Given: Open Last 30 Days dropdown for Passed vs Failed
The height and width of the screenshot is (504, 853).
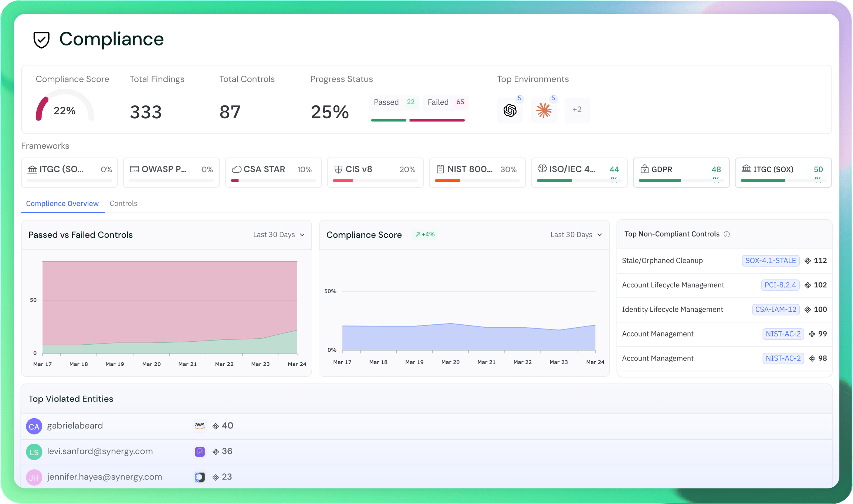Looking at the screenshot, I should (279, 235).
